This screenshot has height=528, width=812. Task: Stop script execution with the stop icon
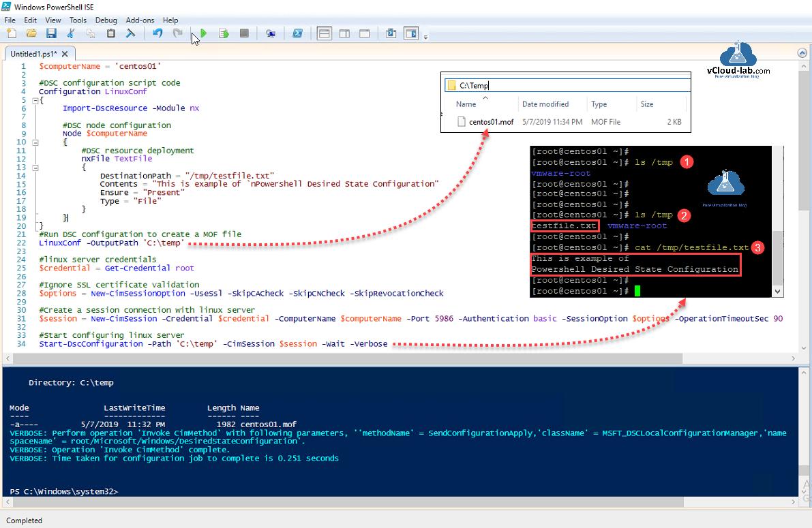point(244,33)
